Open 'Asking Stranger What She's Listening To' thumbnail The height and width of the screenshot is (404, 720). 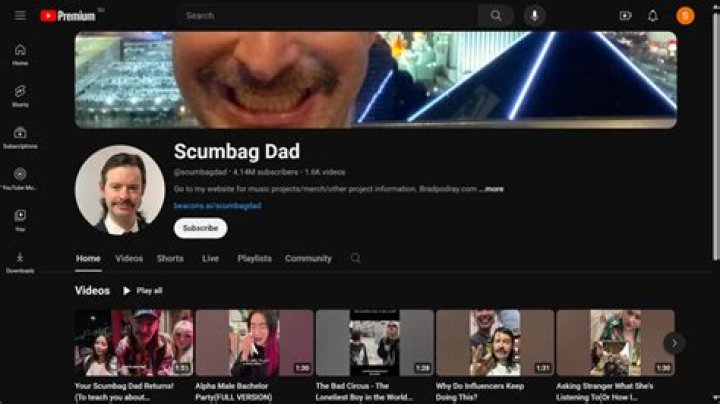click(615, 343)
